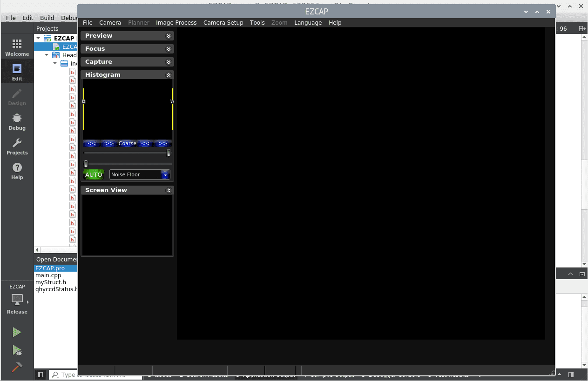Open the Language menu in EZCAP
The image size is (588, 381).
(x=308, y=22)
